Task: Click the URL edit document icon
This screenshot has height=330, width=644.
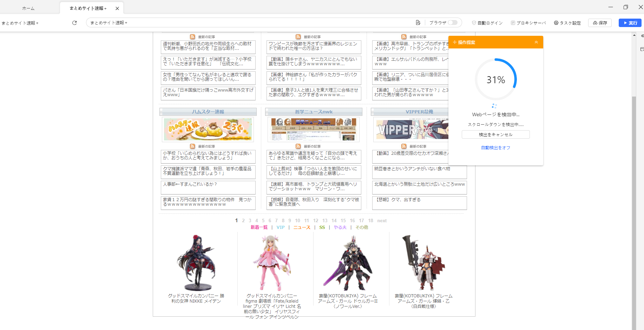Action: 418,23
